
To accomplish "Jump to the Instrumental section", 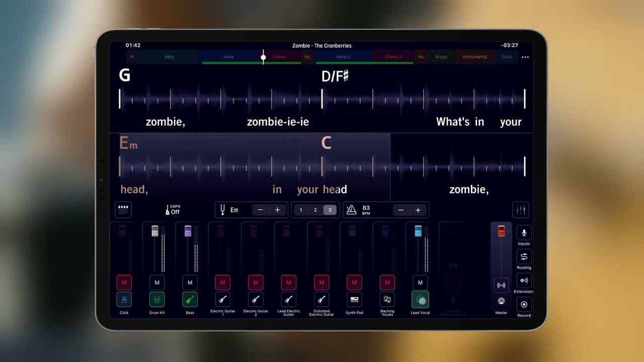I will coord(475,57).
